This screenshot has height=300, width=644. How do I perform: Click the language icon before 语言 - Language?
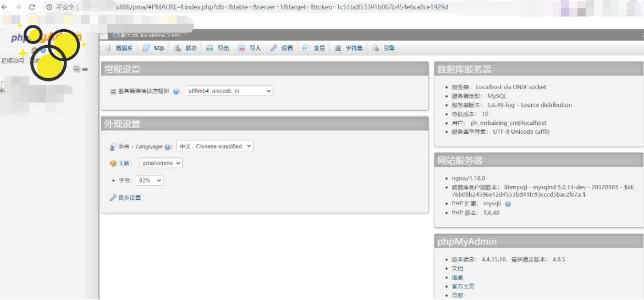pos(113,147)
